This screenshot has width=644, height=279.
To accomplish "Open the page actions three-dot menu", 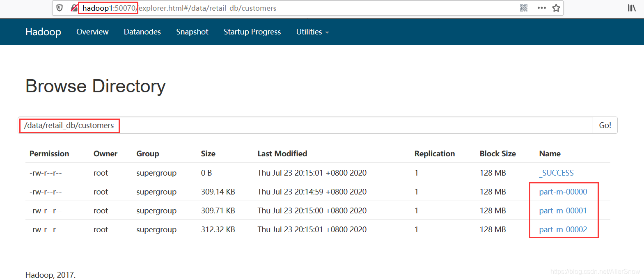I will pyautogui.click(x=542, y=8).
